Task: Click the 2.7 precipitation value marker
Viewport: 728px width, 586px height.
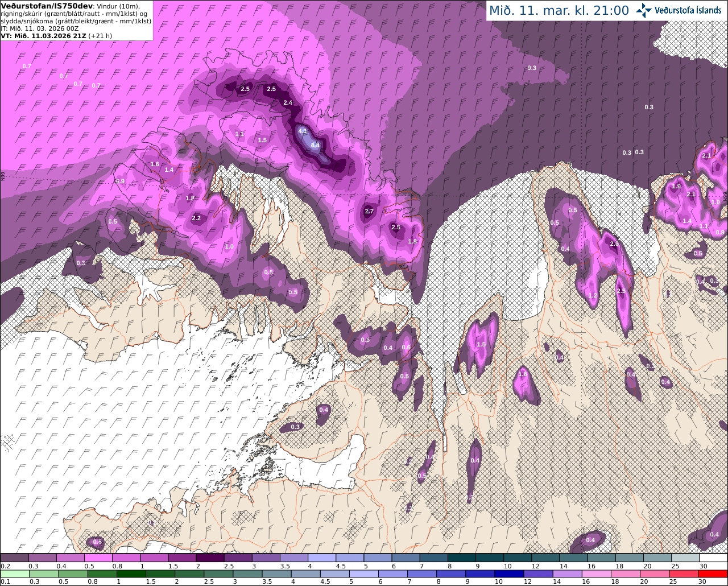Action: pyautogui.click(x=369, y=211)
